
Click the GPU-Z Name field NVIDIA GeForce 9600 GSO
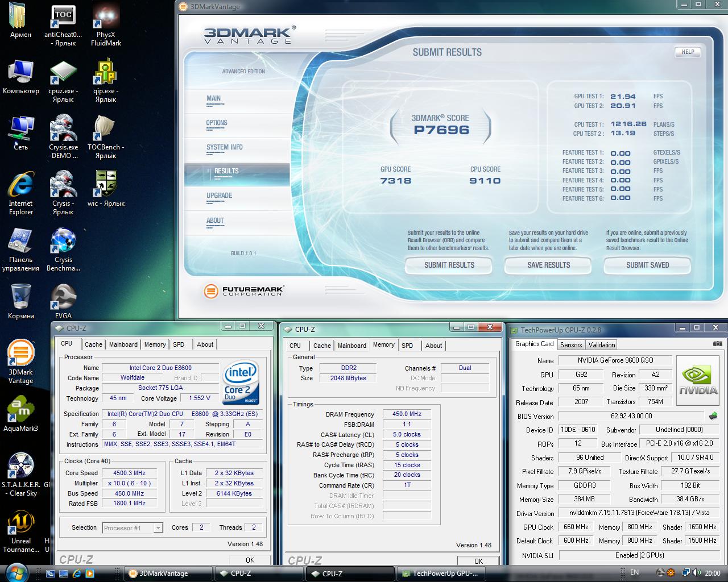click(615, 360)
